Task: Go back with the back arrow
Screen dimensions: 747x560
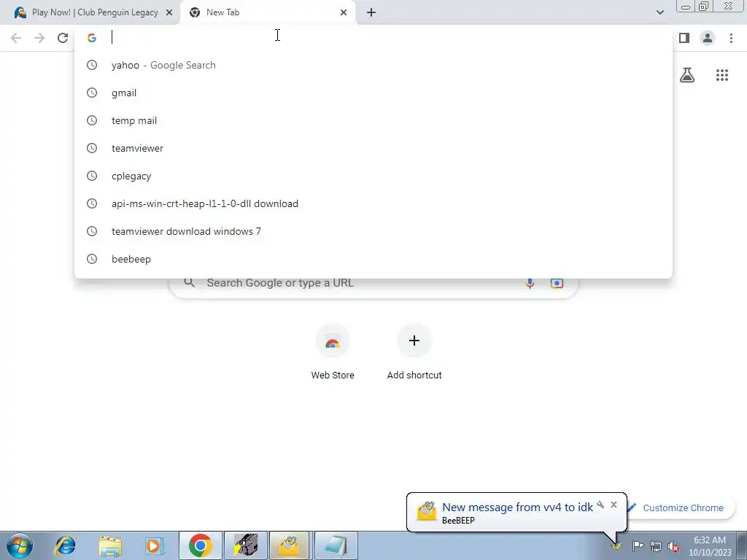Action: 16,38
